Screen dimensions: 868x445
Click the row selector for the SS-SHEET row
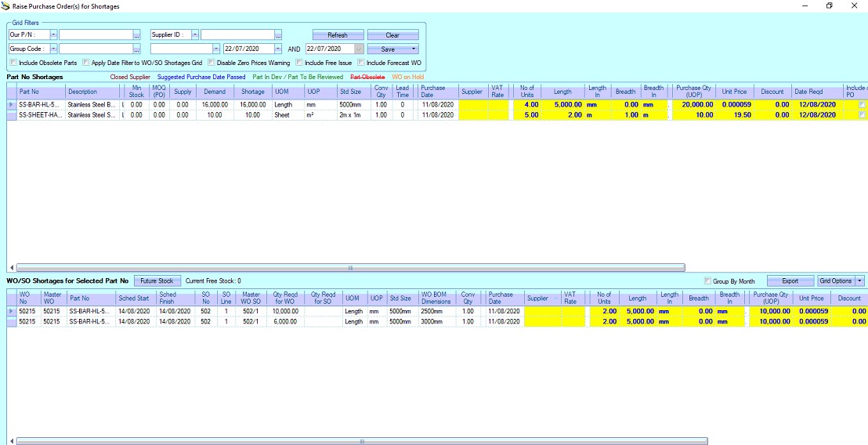click(11, 115)
